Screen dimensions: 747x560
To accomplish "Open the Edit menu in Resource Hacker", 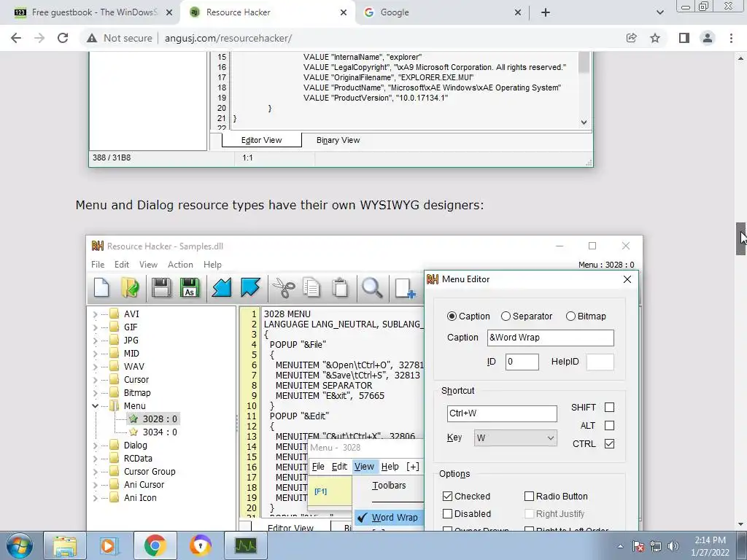I will [122, 264].
